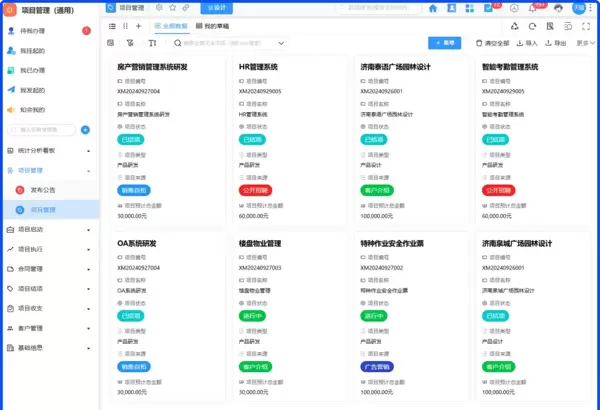Viewport: 600px width, 410px height.
Task: Click the filter funnel icon
Action: point(130,43)
